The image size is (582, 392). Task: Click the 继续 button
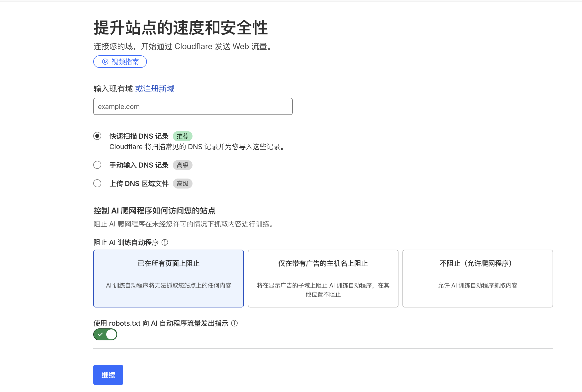tap(108, 375)
